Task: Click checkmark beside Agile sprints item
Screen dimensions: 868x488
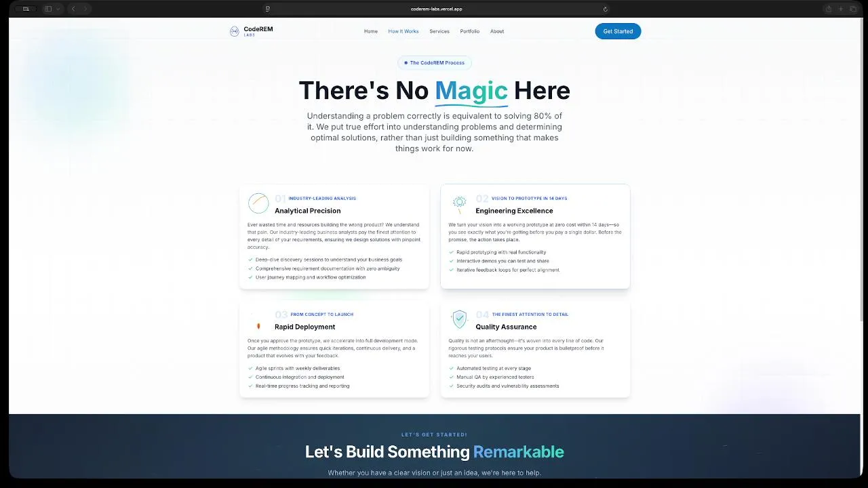Action: click(x=250, y=368)
